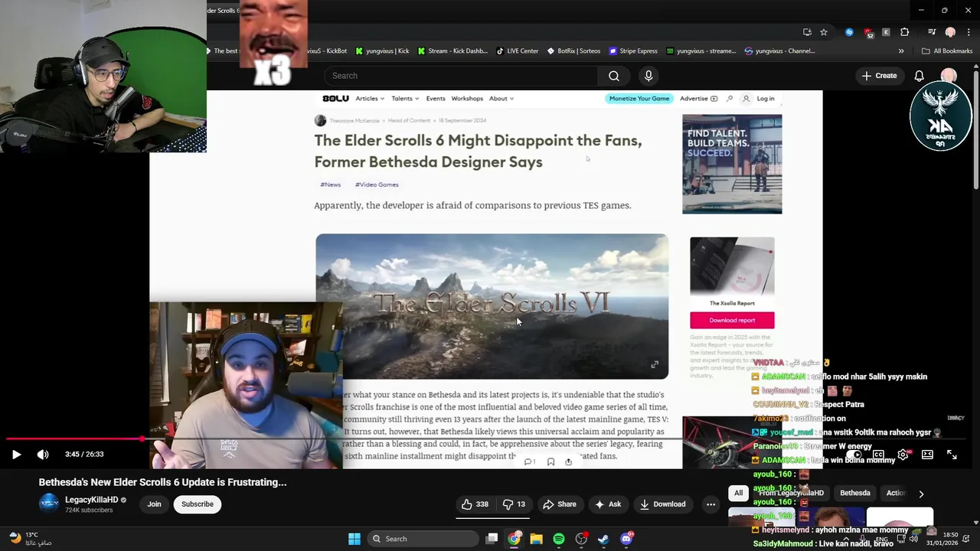Open Chrome media control icon
The width and height of the screenshot is (980, 551).
click(x=932, y=32)
